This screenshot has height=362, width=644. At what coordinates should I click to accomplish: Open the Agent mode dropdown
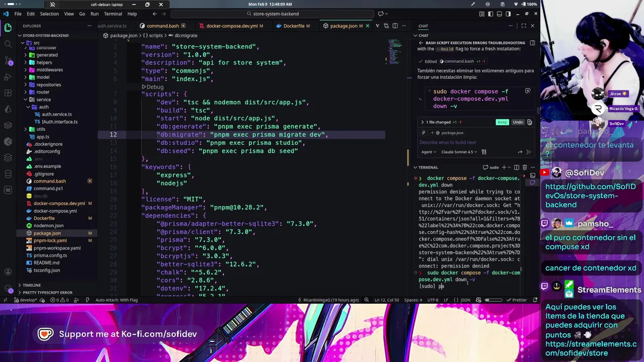click(428, 152)
